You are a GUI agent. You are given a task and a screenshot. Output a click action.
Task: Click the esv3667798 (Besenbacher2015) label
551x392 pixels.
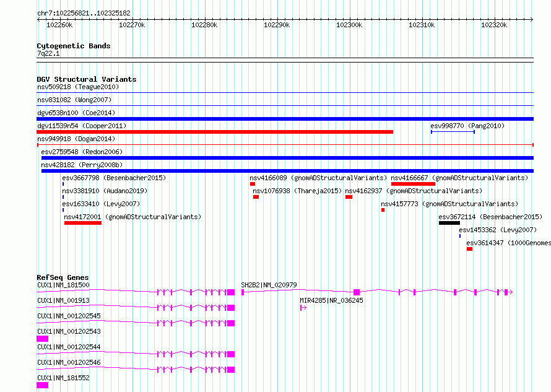tap(114, 178)
